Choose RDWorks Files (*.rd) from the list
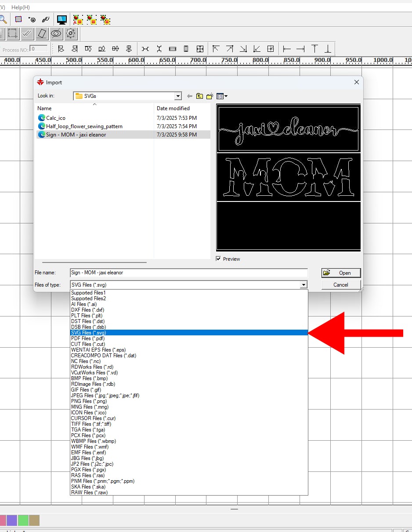Image resolution: width=412 pixels, height=532 pixels. pyautogui.click(x=189, y=367)
